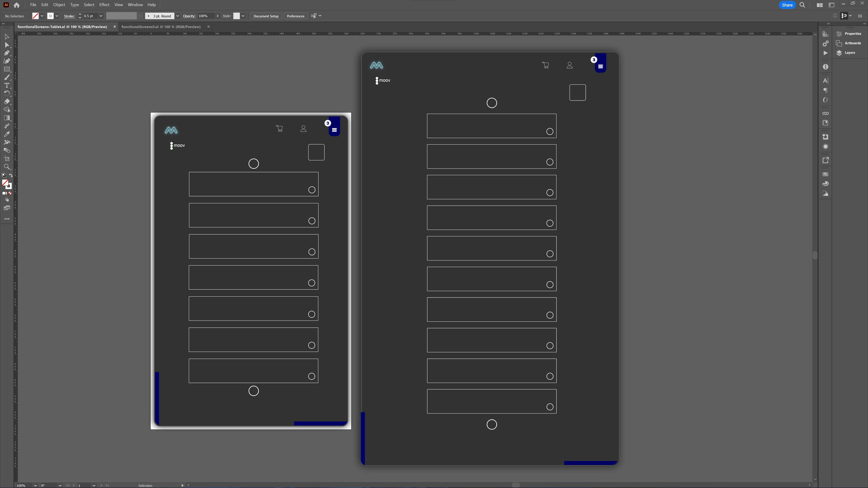Screen dimensions: 868x488
Task: Click Document Setup button
Action: point(266,16)
